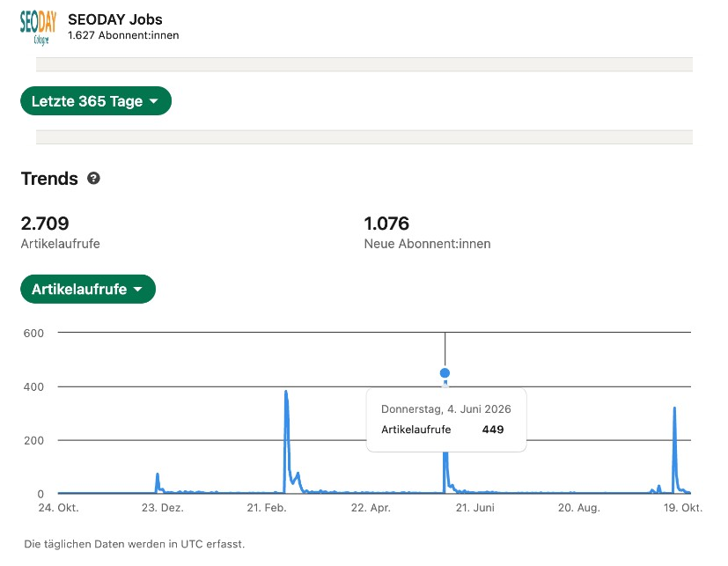This screenshot has height=566, width=728.
Task: Click the February peak on the chart
Action: [x=286, y=393]
